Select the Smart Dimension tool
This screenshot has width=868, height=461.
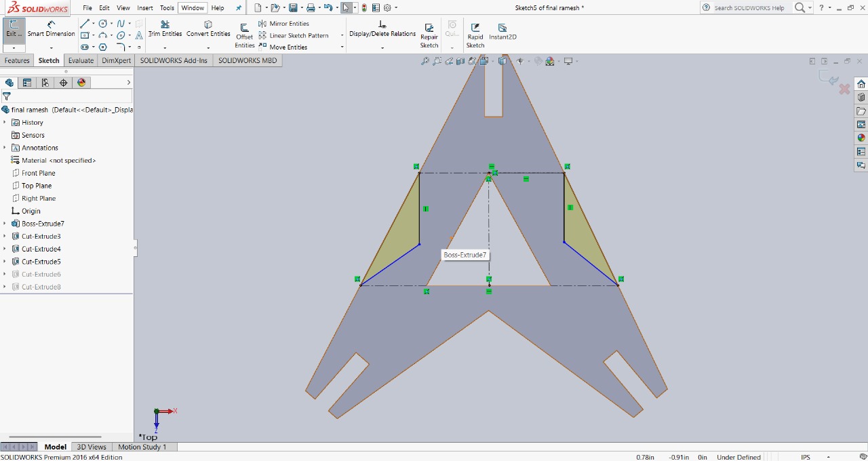pyautogui.click(x=51, y=29)
